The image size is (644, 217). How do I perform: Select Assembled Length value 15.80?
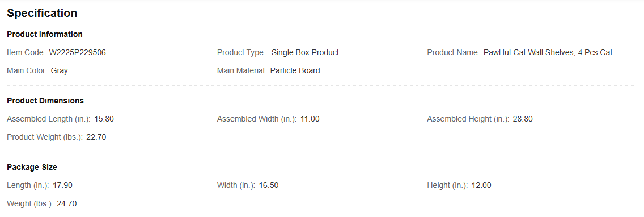tap(104, 119)
